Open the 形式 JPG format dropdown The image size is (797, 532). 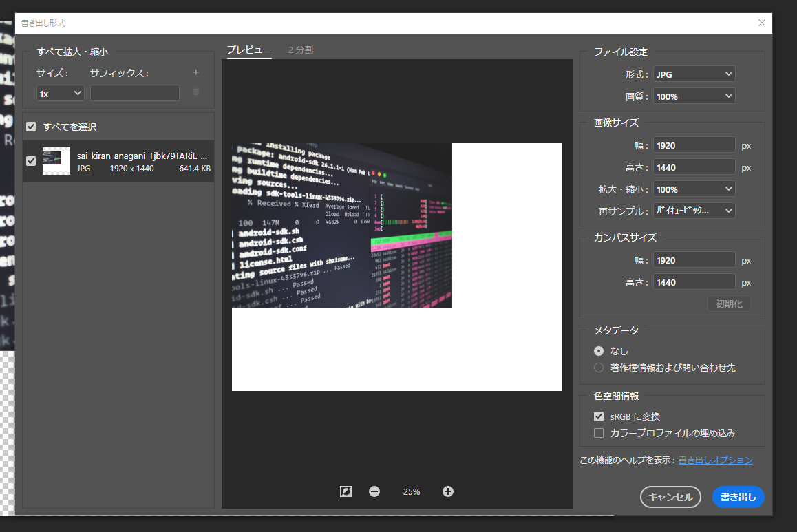coord(694,74)
